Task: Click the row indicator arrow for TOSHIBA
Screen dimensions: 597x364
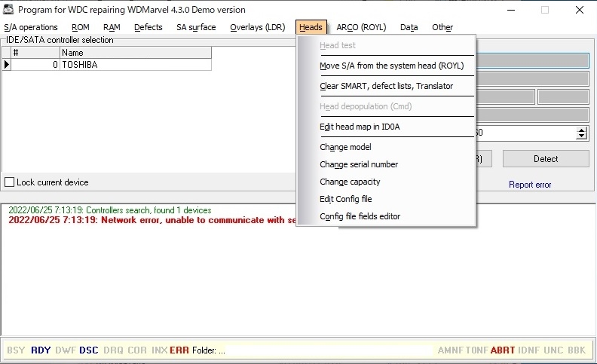Action: click(7, 65)
